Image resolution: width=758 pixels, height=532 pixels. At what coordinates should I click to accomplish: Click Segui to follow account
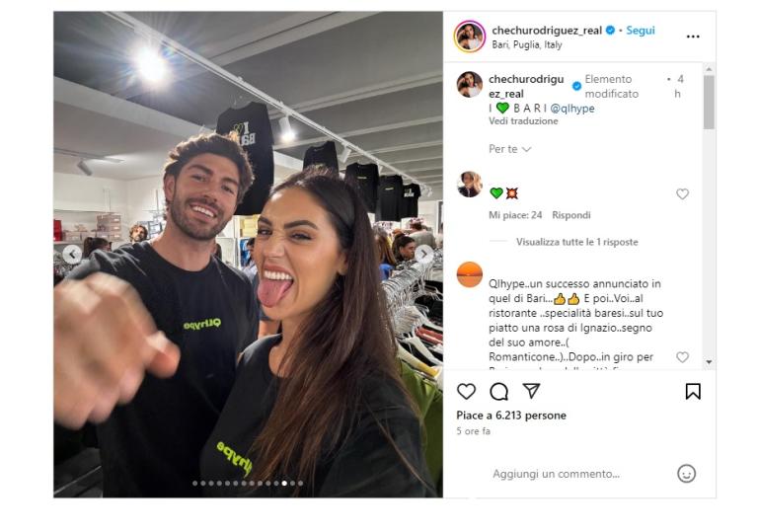click(x=640, y=31)
